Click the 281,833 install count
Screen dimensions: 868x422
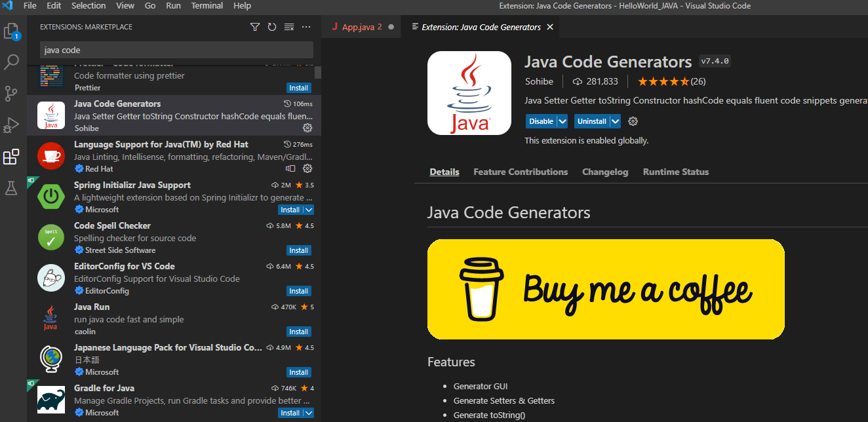596,81
